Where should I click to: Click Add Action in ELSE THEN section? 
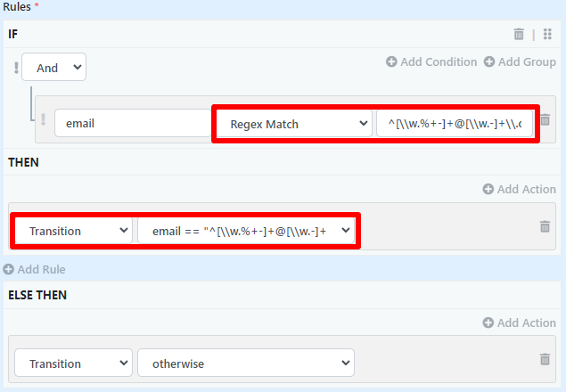pos(519,323)
